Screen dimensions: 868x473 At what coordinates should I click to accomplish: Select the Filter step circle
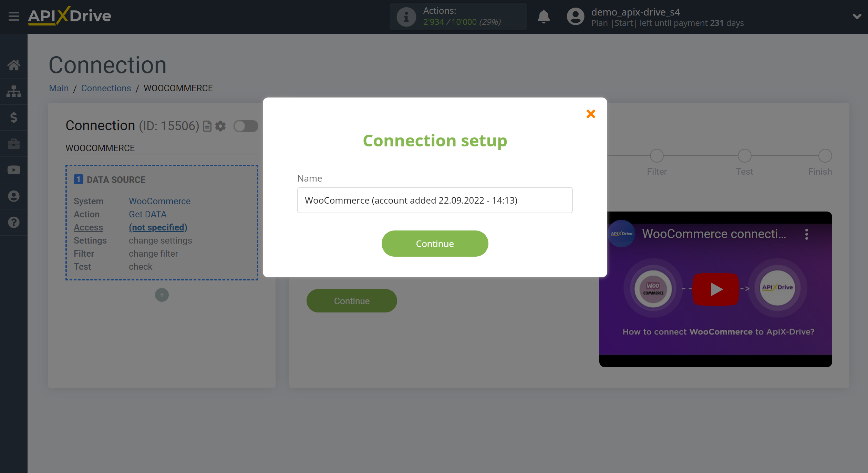coord(657,156)
